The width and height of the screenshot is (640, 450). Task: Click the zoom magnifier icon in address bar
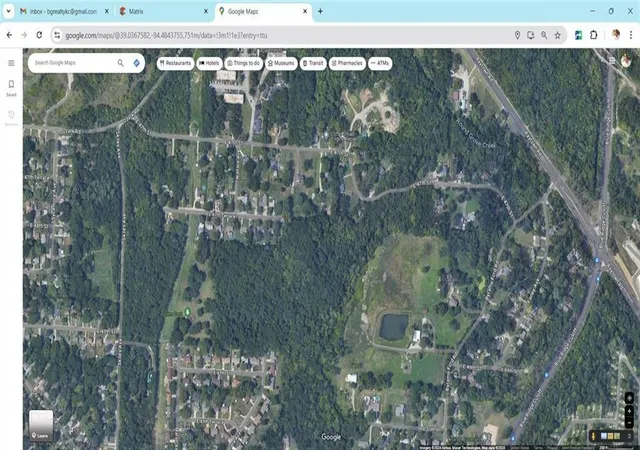(x=544, y=36)
